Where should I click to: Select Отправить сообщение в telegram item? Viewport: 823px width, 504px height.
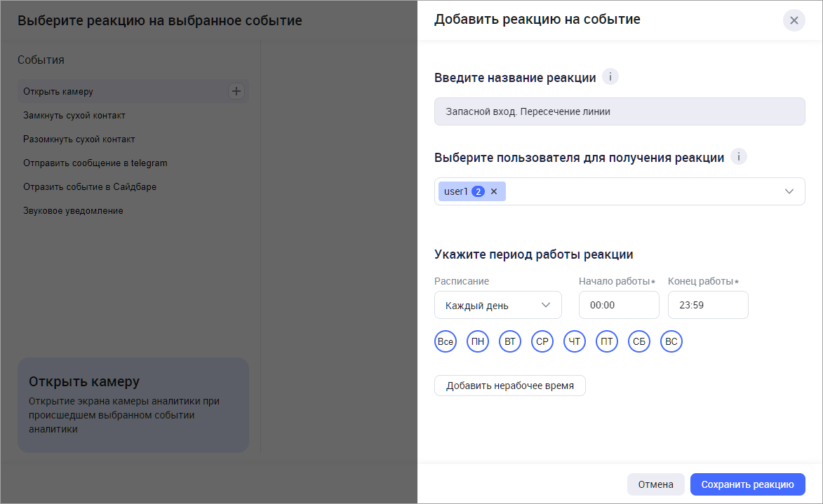click(95, 163)
